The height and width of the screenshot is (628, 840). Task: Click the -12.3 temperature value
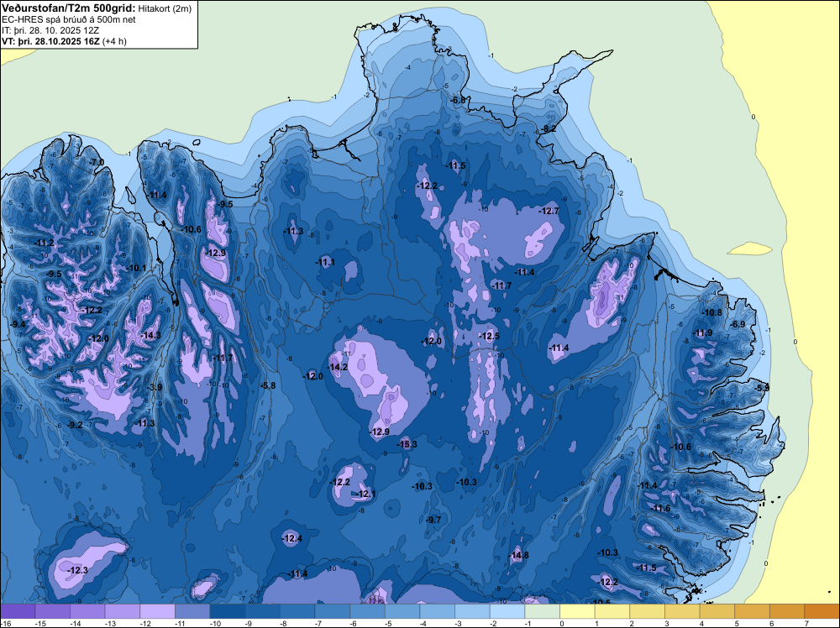(x=78, y=570)
